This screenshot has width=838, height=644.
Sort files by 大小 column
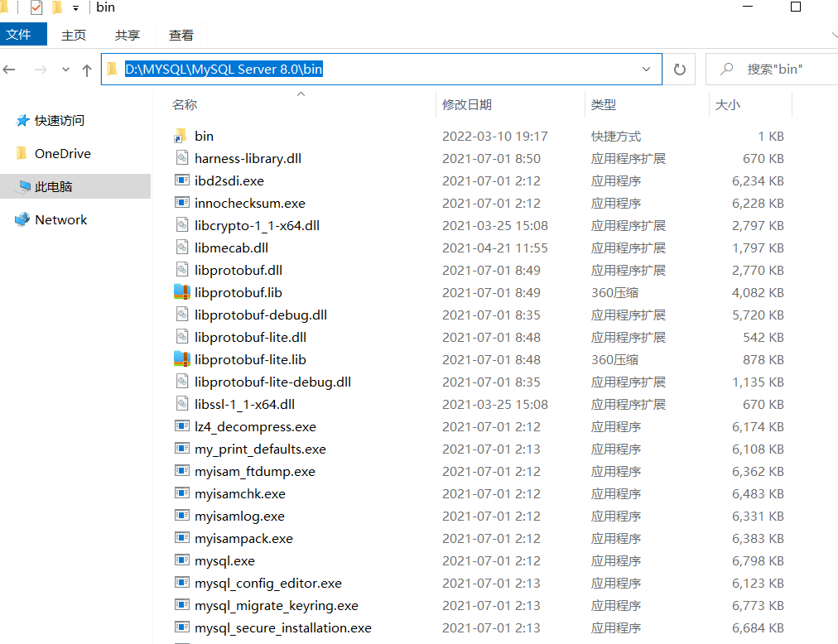click(728, 105)
